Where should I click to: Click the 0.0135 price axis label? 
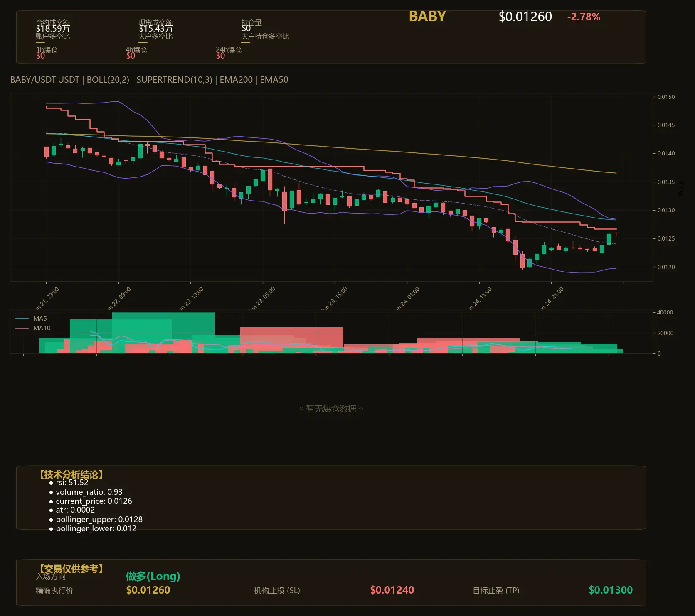(x=666, y=182)
